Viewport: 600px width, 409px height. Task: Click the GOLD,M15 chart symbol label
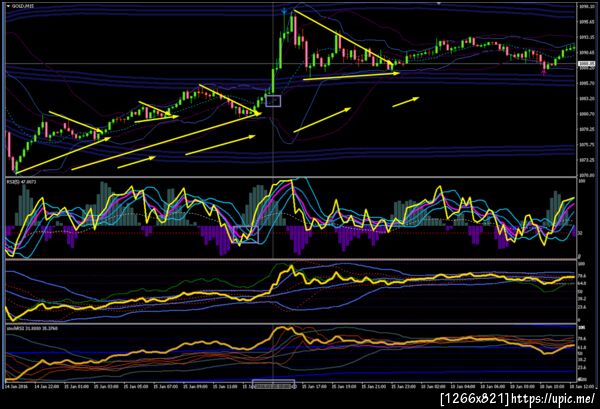pyautogui.click(x=23, y=6)
